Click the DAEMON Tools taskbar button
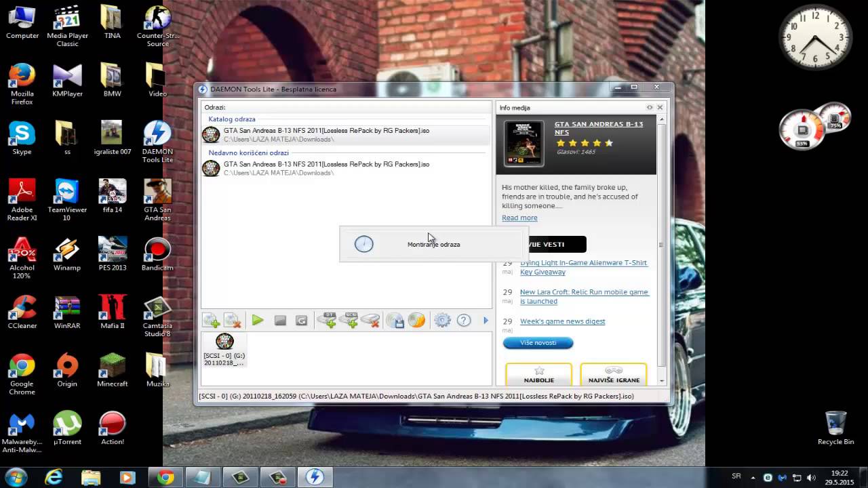 click(x=314, y=477)
